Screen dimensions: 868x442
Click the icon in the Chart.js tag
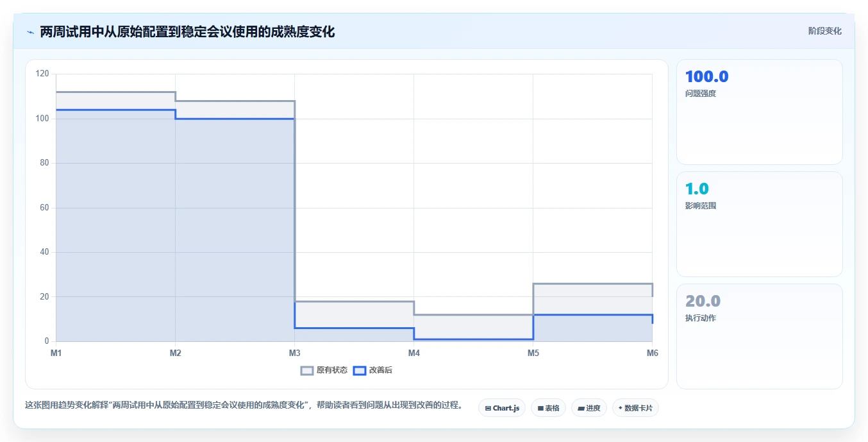488,408
